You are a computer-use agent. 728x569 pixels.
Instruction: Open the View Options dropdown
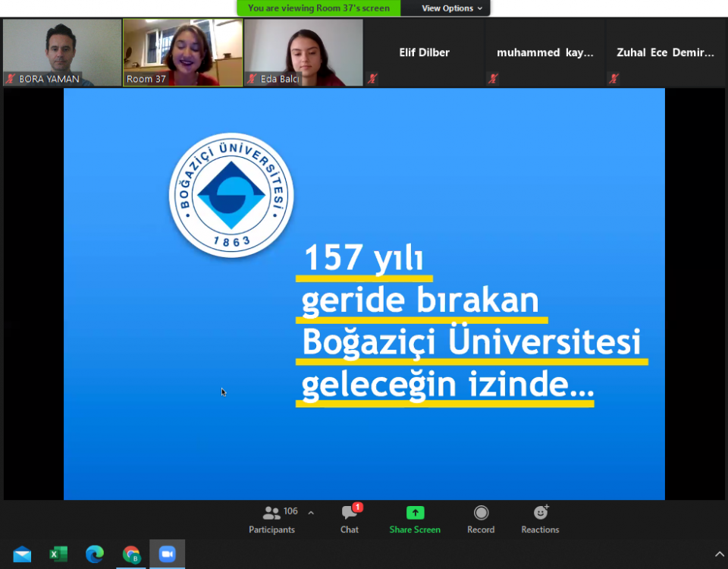coord(452,8)
